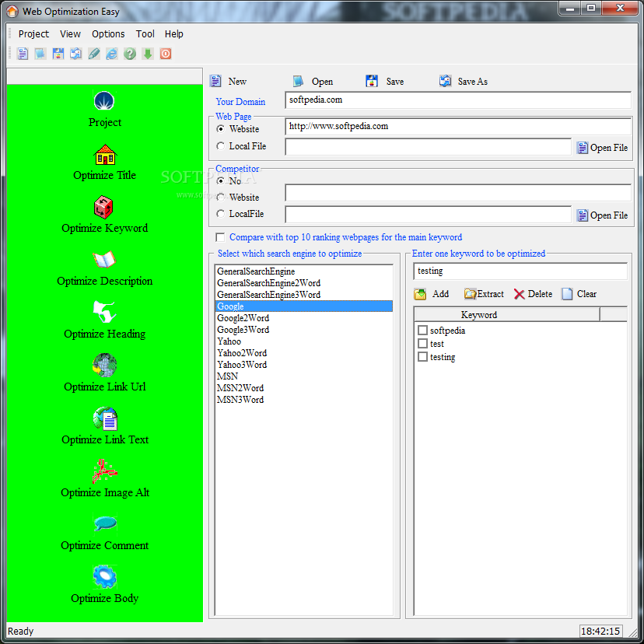Select GeneralSearchEngine3Word in the list

(304, 295)
